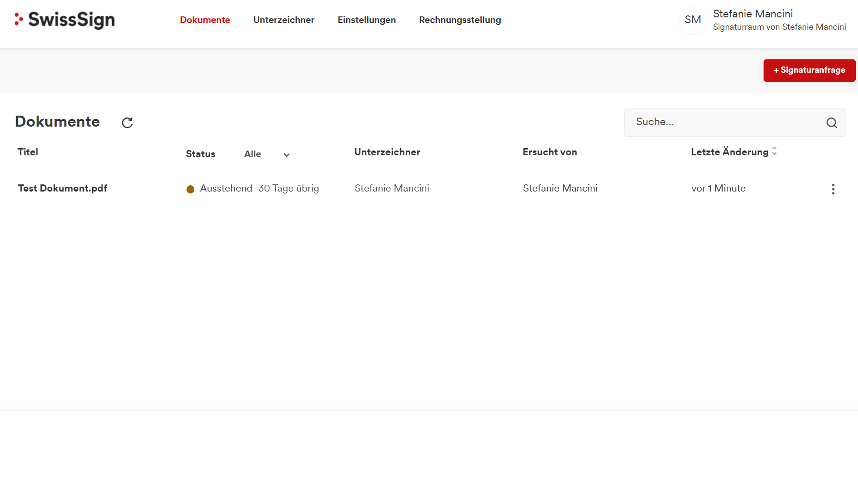858x504 pixels.
Task: Click the Stefanie Mancini profile name
Action: tap(753, 14)
